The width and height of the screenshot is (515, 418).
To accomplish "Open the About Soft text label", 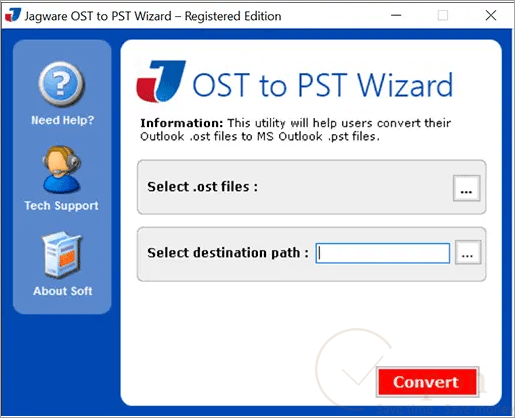I will point(63,291).
